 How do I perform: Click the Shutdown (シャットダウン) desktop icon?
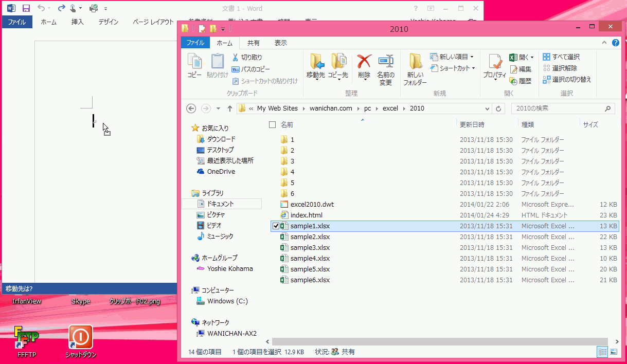coord(81,341)
